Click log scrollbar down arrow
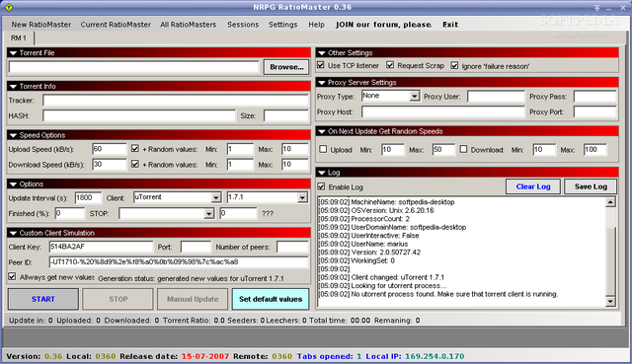The height and width of the screenshot is (364, 632). coord(610,301)
